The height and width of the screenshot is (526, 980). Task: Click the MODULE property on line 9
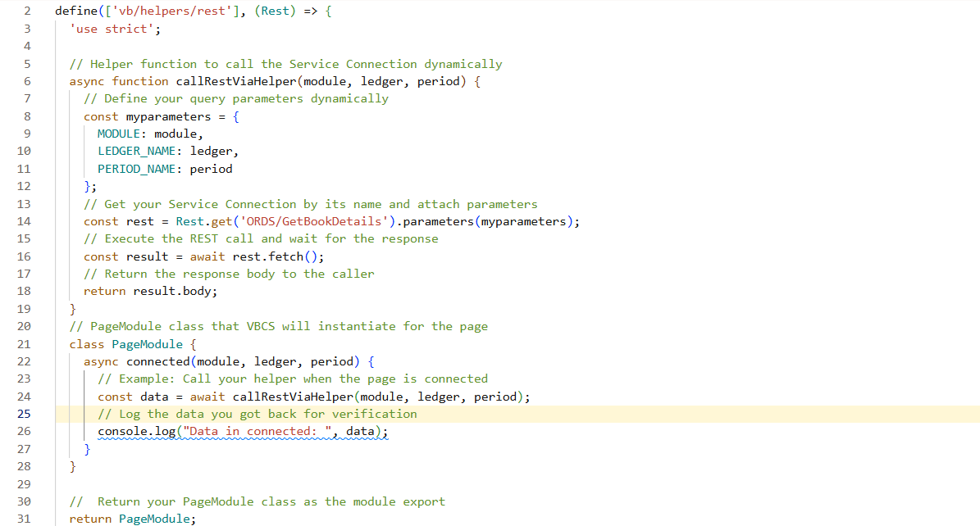click(118, 133)
